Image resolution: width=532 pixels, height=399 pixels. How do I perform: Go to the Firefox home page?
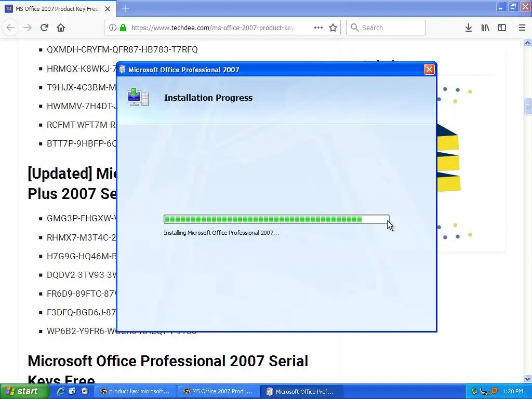point(61,28)
